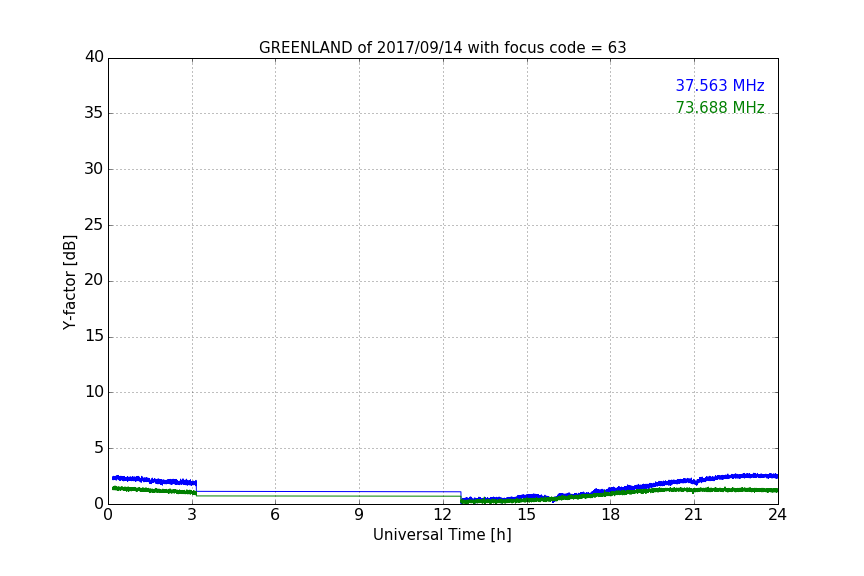Screen dimensions: 864x576
Task: Click x-axis tick label 6
Action: (275, 515)
